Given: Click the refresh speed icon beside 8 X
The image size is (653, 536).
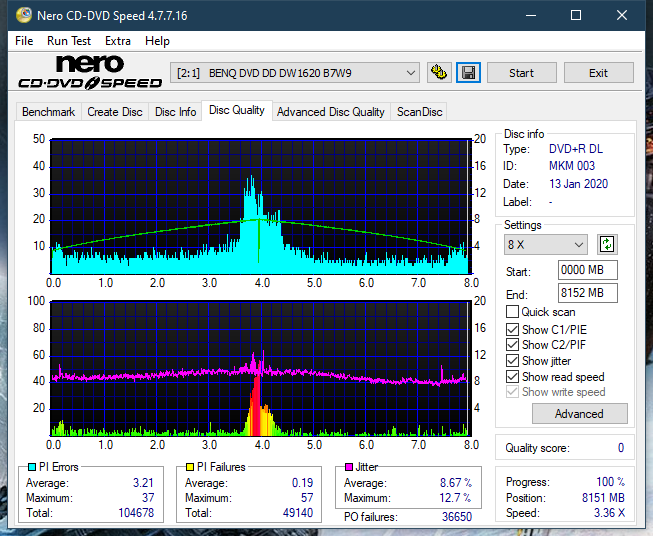Looking at the screenshot, I should coord(606,244).
